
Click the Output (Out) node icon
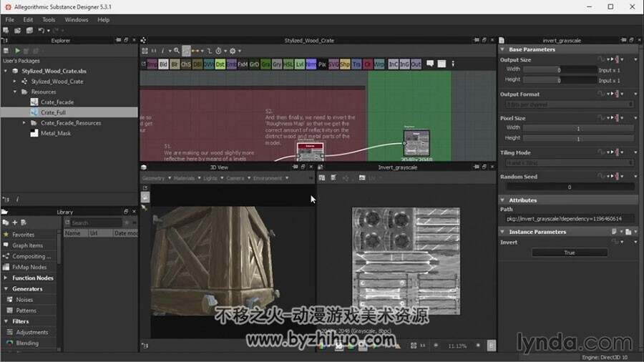(x=416, y=64)
